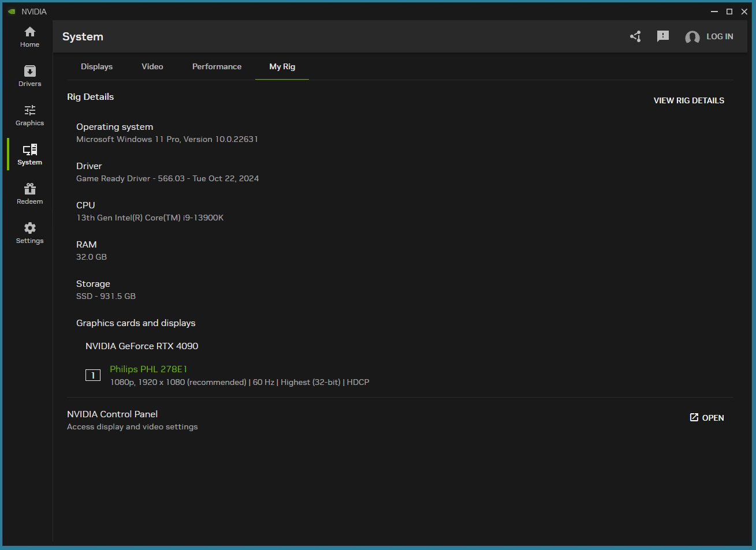
Task: Click the Windows 11 Pro version text
Action: pyautogui.click(x=167, y=139)
